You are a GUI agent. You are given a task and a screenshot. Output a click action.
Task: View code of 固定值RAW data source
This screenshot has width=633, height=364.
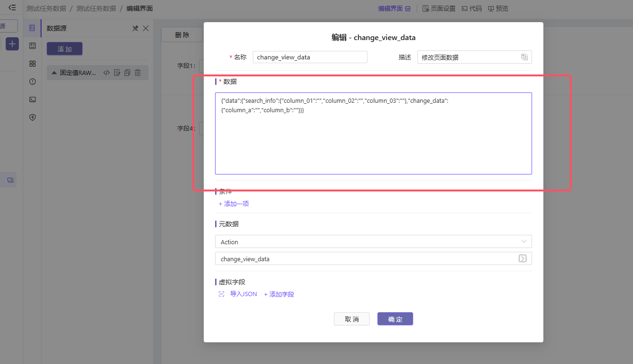[107, 73]
